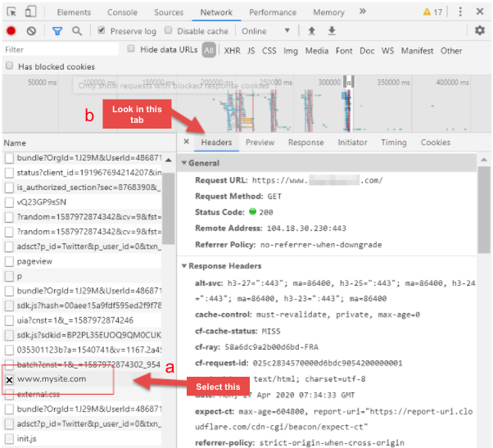
Task: Click the warnings count icon showing 17
Action: click(432, 12)
